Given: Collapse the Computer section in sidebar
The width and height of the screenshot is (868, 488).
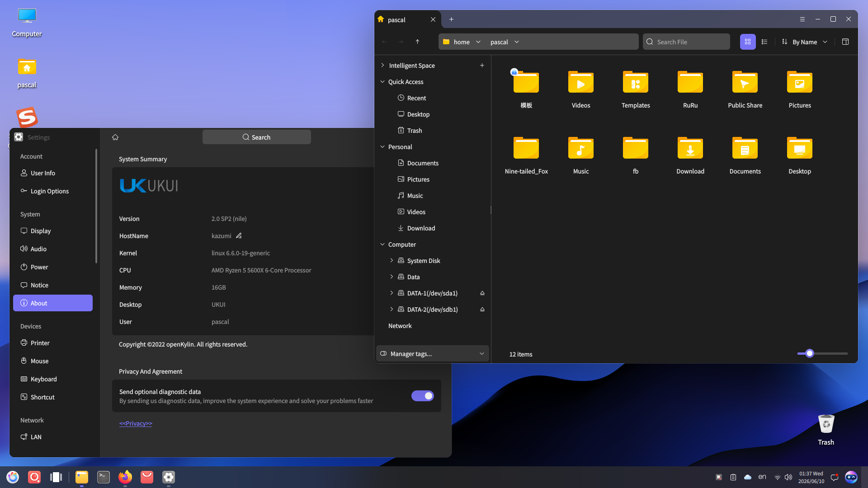Looking at the screenshot, I should coord(382,244).
